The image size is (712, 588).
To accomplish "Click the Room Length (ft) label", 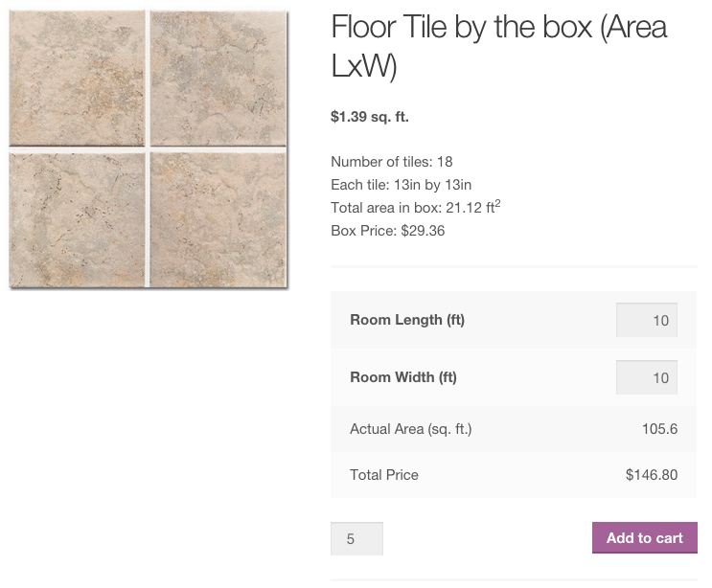I will [x=407, y=320].
